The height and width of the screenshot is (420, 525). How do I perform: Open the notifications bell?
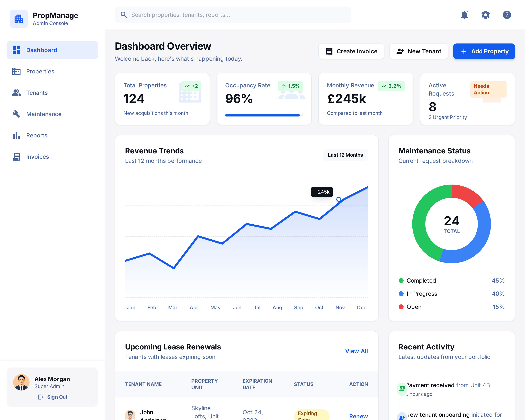click(x=465, y=15)
